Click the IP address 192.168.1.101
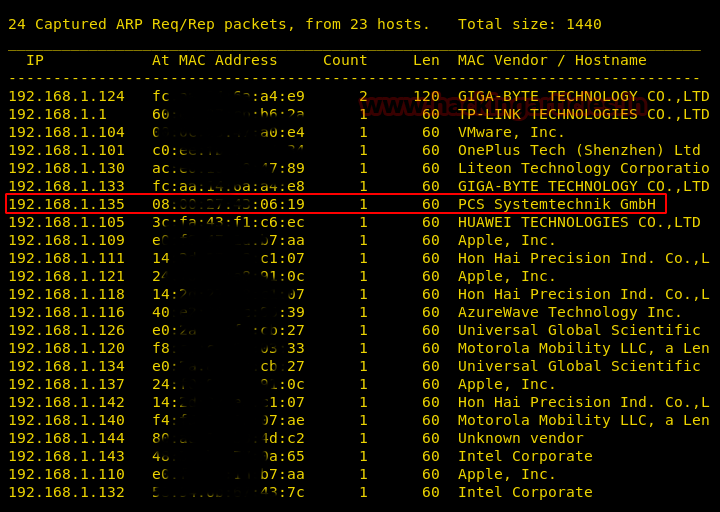This screenshot has height=512, width=720. click(x=67, y=150)
